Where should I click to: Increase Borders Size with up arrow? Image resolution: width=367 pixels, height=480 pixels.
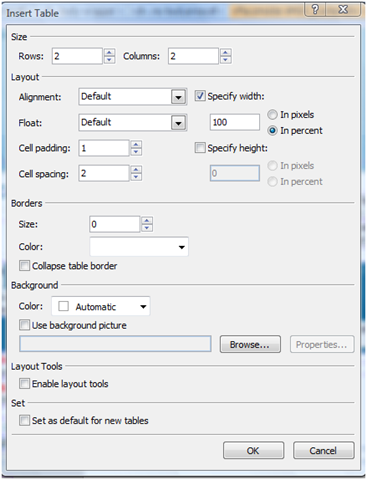click(147, 220)
